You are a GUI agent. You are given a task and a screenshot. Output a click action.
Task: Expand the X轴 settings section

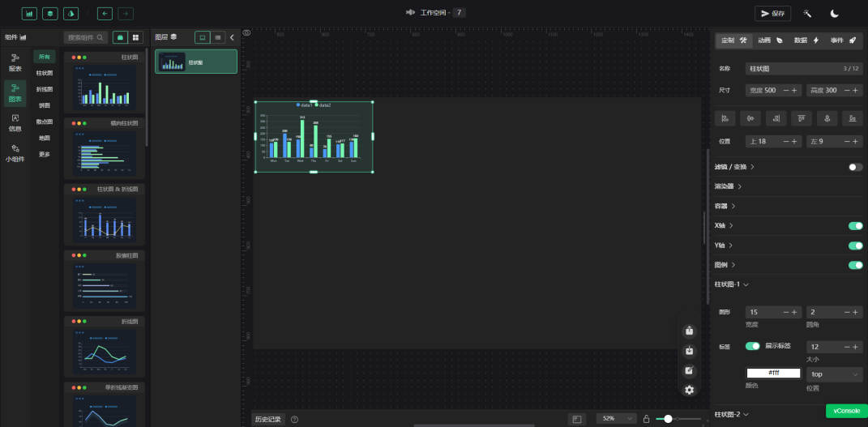click(724, 226)
